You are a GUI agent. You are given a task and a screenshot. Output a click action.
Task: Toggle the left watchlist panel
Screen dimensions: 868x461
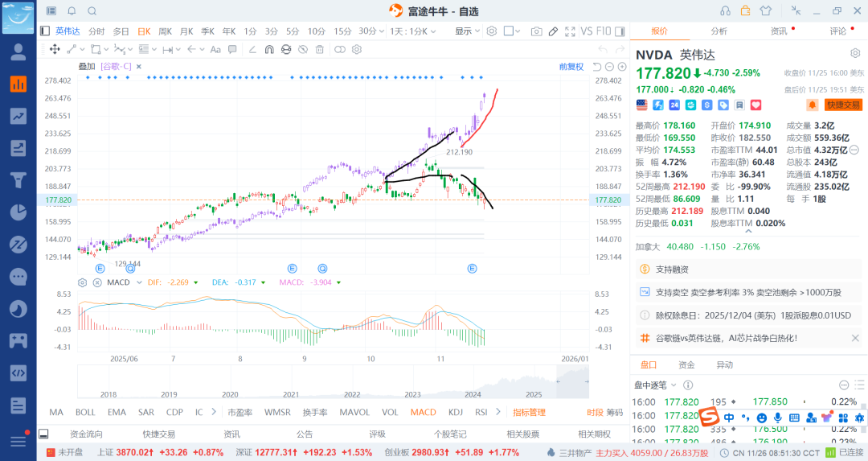[x=45, y=31]
